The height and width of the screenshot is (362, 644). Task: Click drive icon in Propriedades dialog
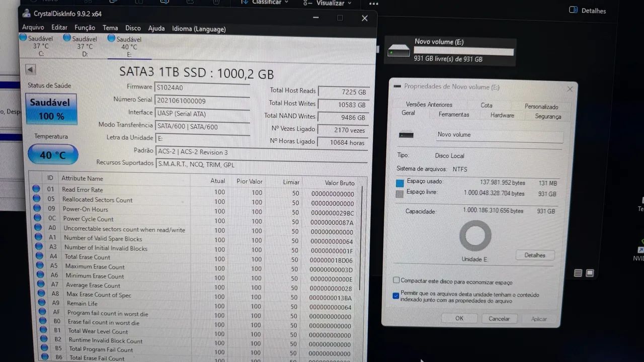tap(406, 135)
